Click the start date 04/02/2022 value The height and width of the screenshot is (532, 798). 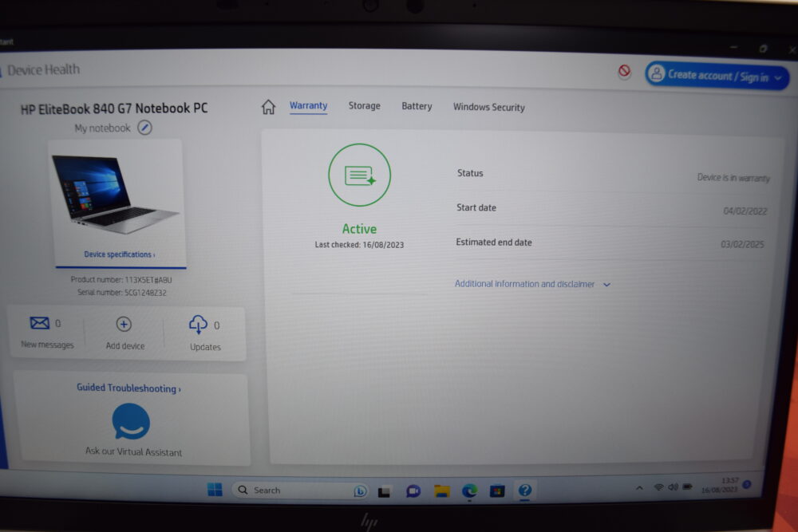[745, 211]
